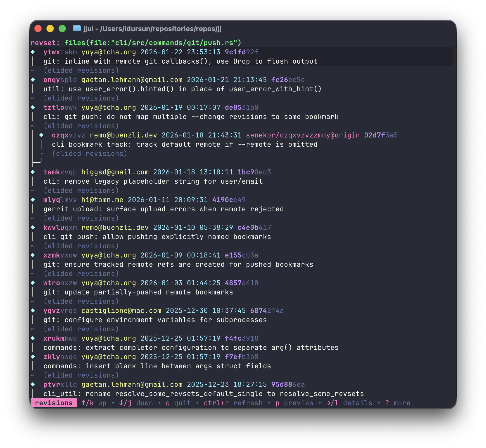Expand elided revisions under ozqxvzvz branch
Image resolution: width=486 pixels, height=448 pixels.
tap(89, 154)
